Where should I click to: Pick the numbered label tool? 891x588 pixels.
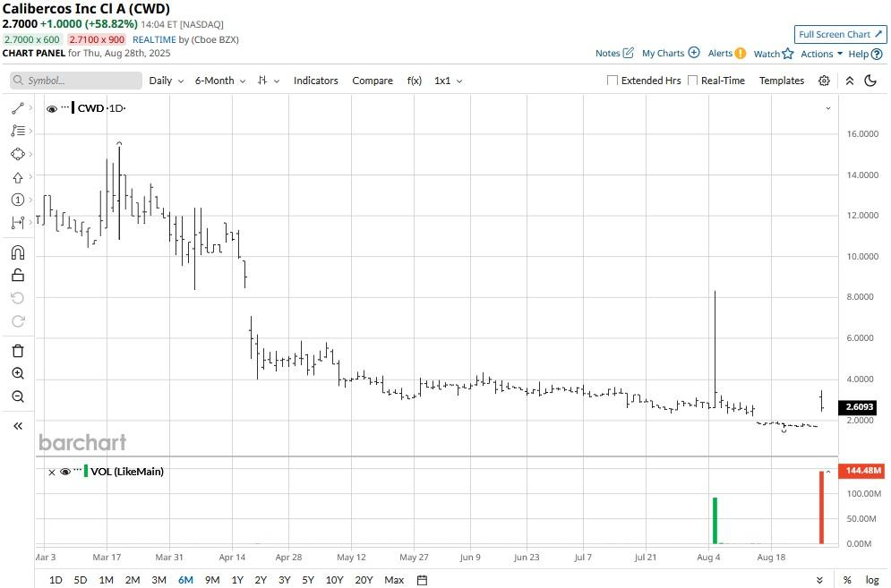pos(18,200)
